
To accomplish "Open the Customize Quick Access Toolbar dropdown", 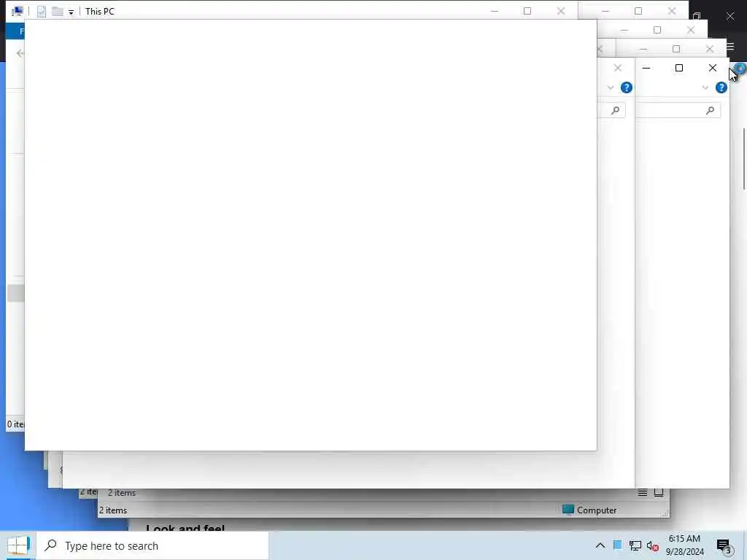I will point(71,12).
